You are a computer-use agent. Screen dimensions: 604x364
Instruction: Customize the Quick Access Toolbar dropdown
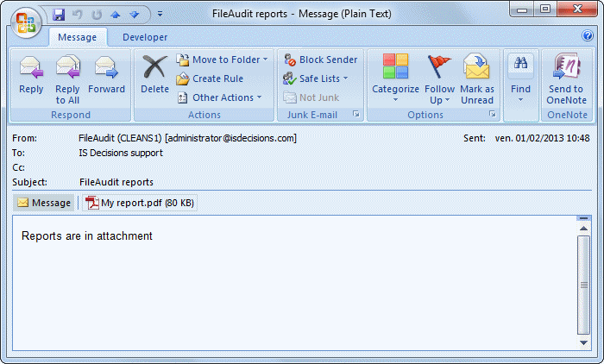click(x=160, y=15)
